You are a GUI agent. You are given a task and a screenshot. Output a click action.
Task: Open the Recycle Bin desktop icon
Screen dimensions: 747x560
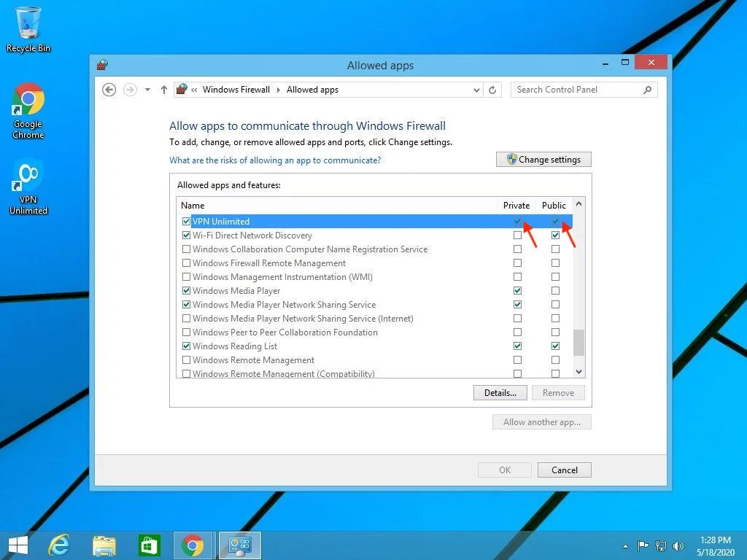click(x=28, y=29)
